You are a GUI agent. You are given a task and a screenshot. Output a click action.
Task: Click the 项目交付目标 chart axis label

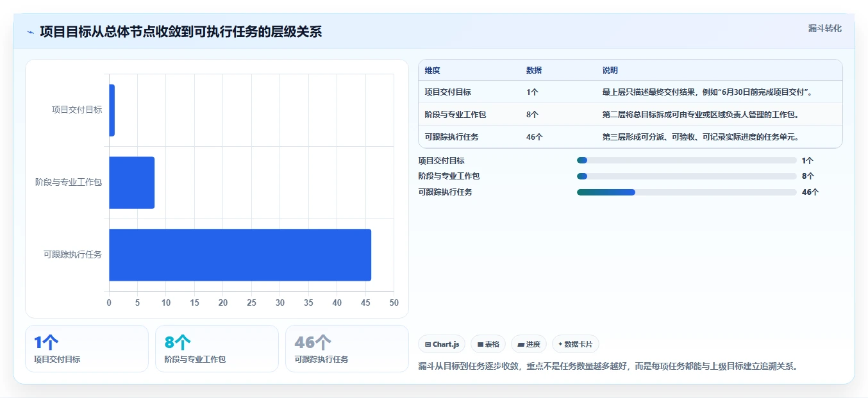(x=77, y=110)
